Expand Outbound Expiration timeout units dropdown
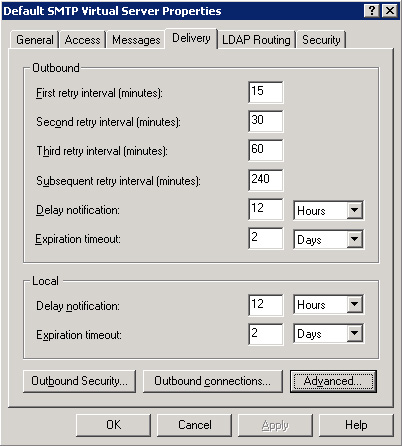 click(329, 239)
